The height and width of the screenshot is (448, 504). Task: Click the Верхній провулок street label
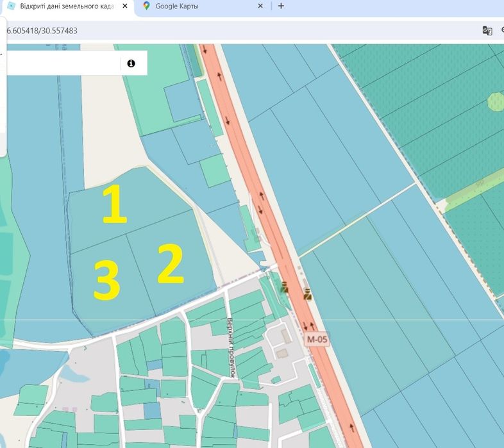tap(230, 348)
